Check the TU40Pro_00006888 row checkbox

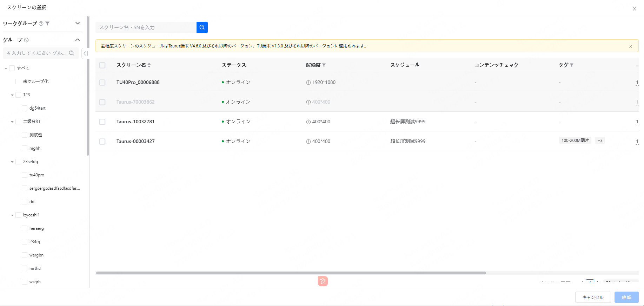102,82
